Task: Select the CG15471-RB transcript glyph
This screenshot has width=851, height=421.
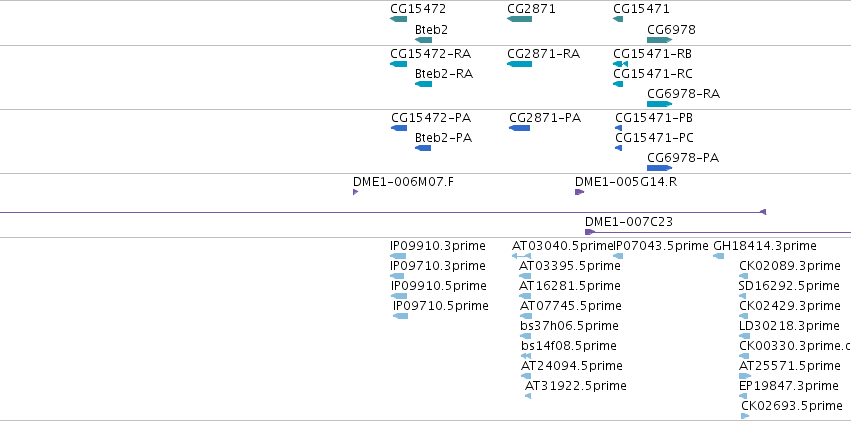Action: [x=620, y=64]
